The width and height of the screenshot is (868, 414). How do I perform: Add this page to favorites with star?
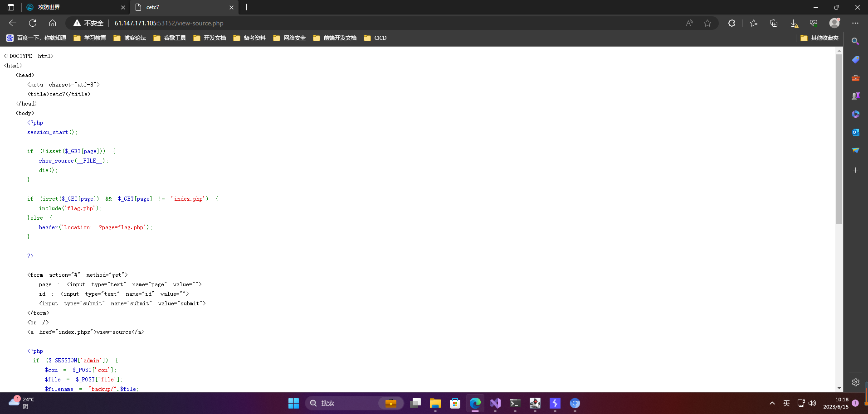click(x=707, y=23)
